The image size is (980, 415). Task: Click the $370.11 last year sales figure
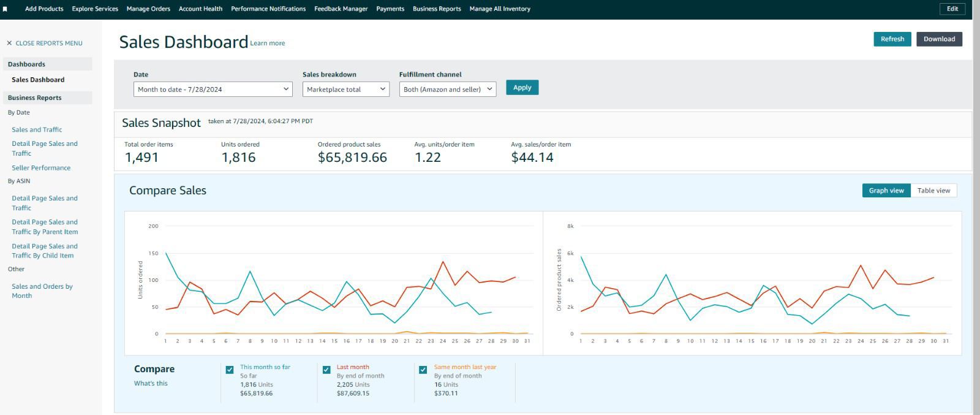[446, 393]
